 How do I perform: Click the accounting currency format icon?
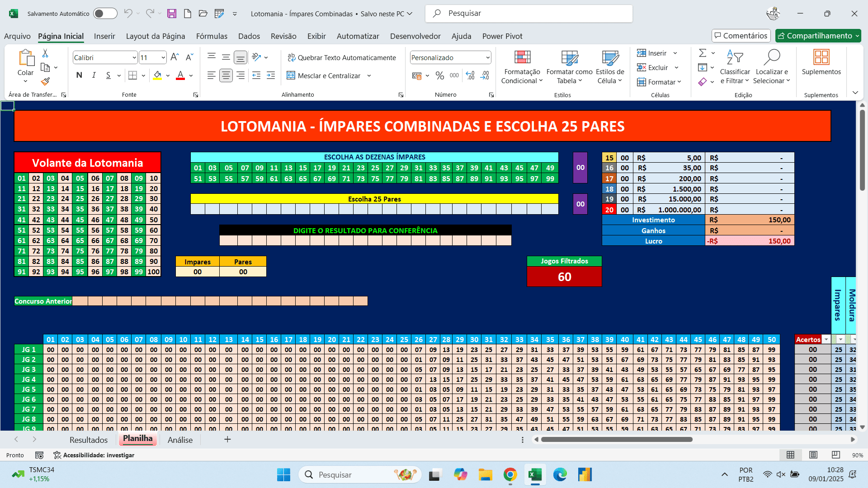pyautogui.click(x=417, y=75)
